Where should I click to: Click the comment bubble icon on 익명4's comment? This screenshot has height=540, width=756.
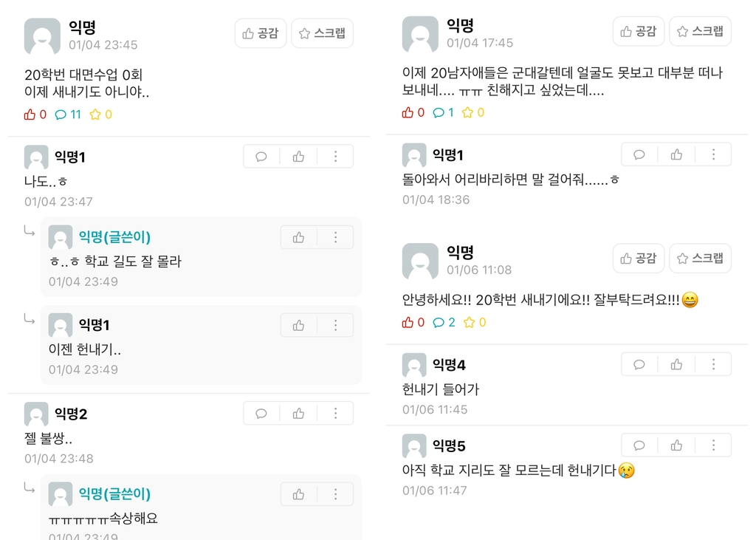tap(639, 364)
